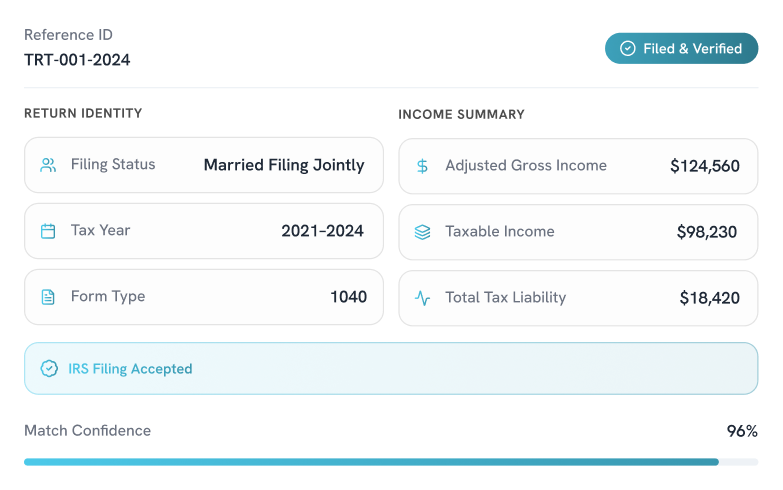The width and height of the screenshot is (783, 490).
Task: Click the stacked layers icon for Taxable Income
Action: [422, 232]
